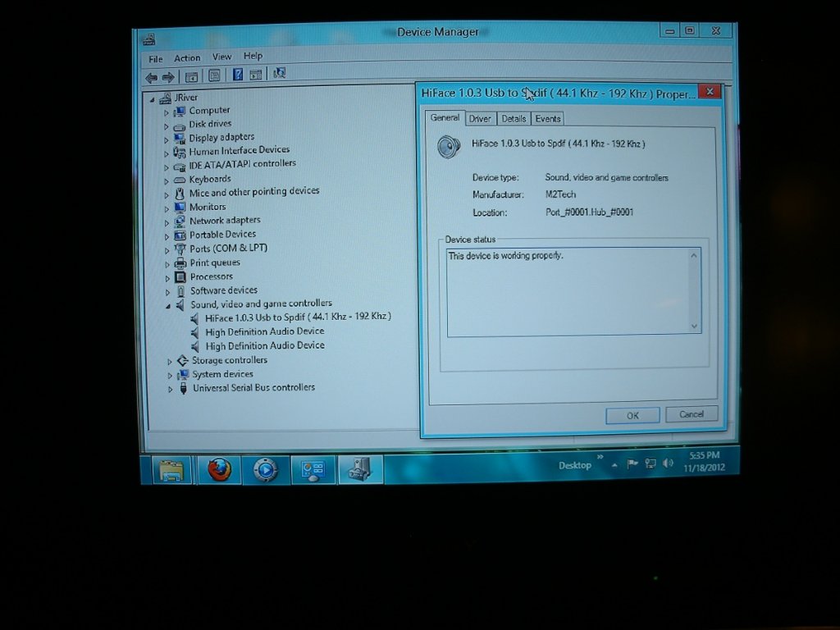The width and height of the screenshot is (840, 630).
Task: Switch to the Details tab
Action: [x=514, y=119]
